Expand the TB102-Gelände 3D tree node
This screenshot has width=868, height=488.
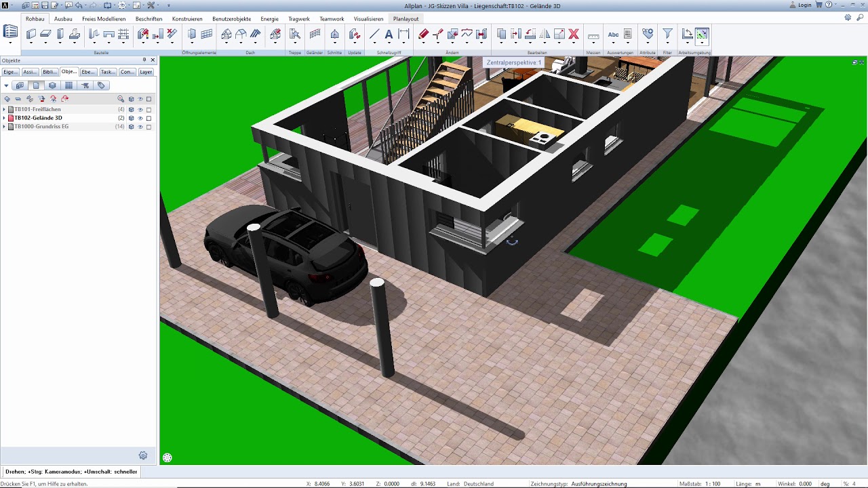[x=4, y=118]
